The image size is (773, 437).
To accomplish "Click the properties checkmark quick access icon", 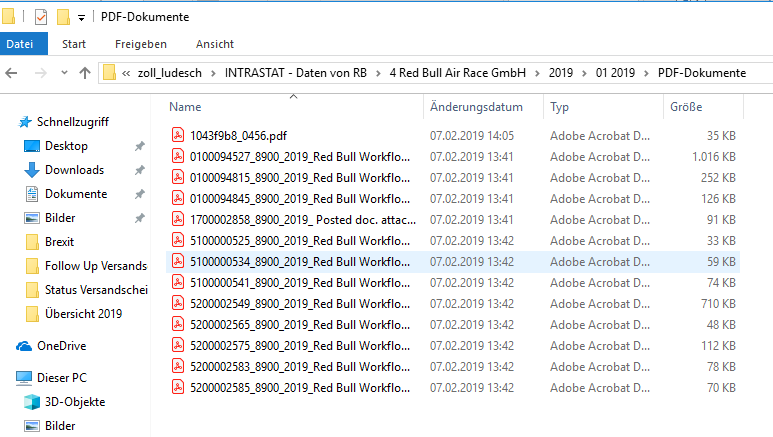I will (x=41, y=17).
